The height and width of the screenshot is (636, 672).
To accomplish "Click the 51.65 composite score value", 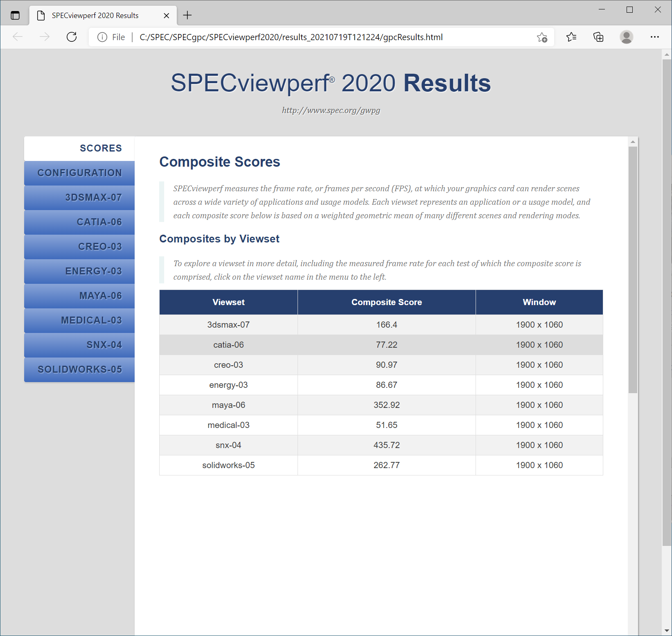I will tap(387, 425).
